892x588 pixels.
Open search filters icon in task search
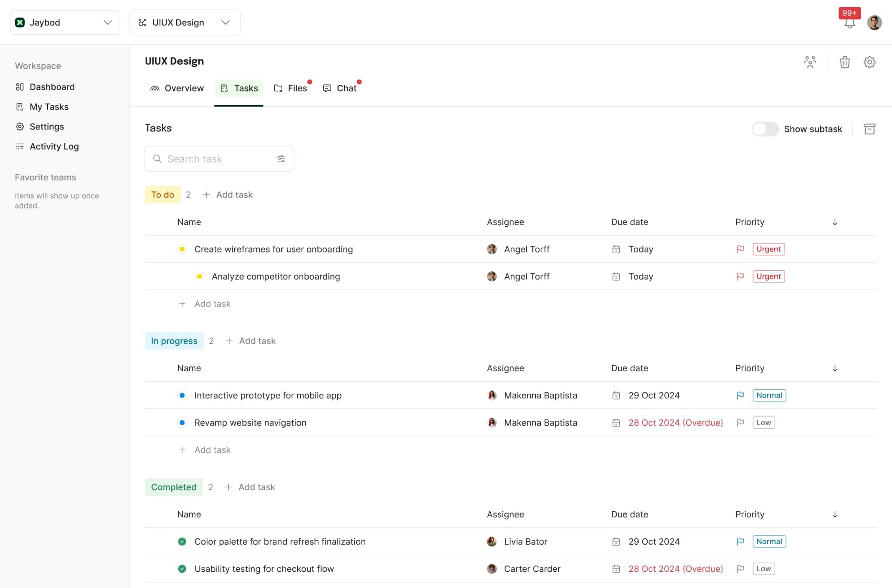coord(281,159)
